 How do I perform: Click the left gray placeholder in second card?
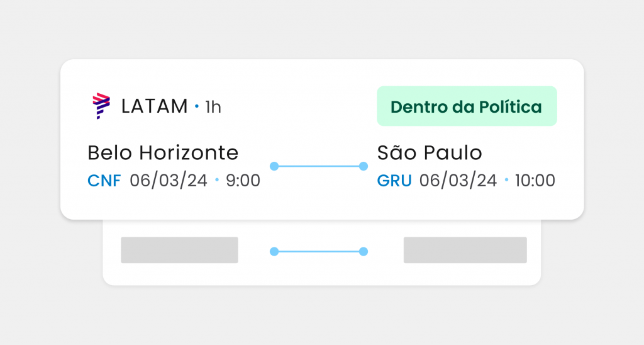point(179,250)
